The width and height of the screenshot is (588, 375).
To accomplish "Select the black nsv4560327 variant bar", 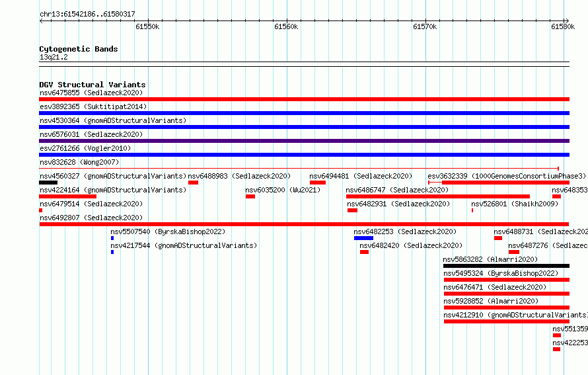I will pyautogui.click(x=48, y=183).
